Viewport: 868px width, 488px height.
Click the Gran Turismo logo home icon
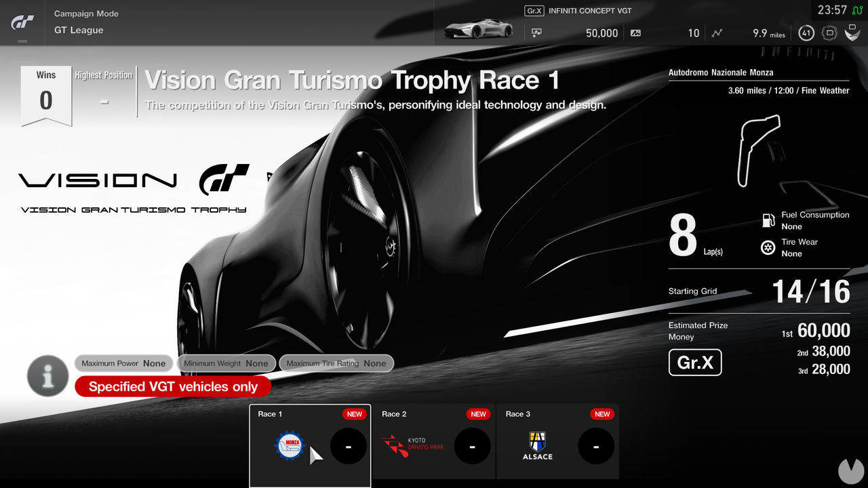coord(22,23)
